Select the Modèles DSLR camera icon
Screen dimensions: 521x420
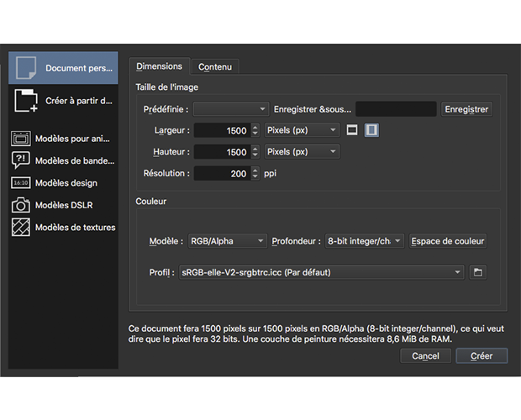(21, 205)
